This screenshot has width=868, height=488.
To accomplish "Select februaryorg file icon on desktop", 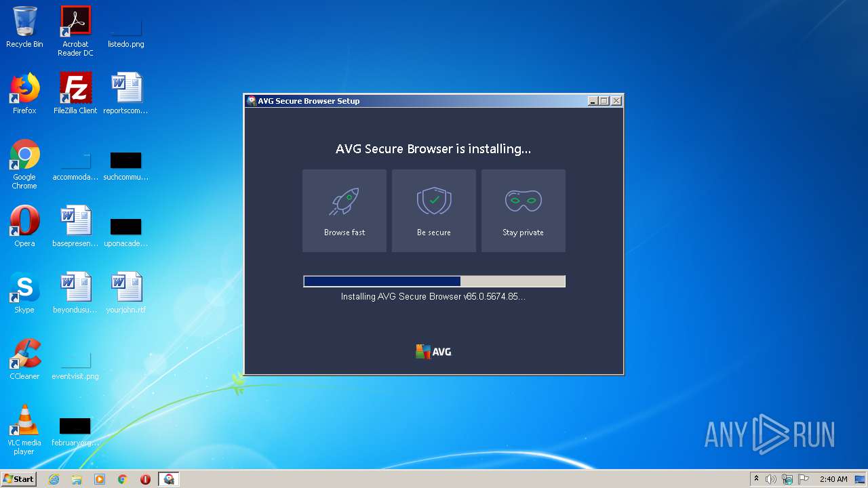I will (75, 431).
